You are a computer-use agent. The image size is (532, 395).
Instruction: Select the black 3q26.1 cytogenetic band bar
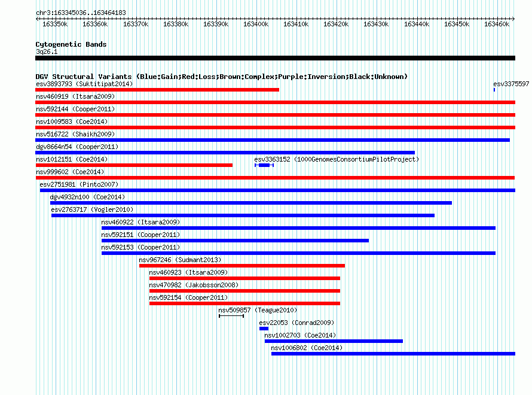(275, 58)
